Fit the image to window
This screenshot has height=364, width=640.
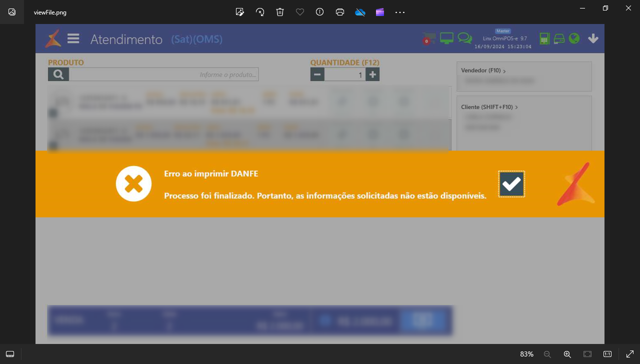[587, 354]
